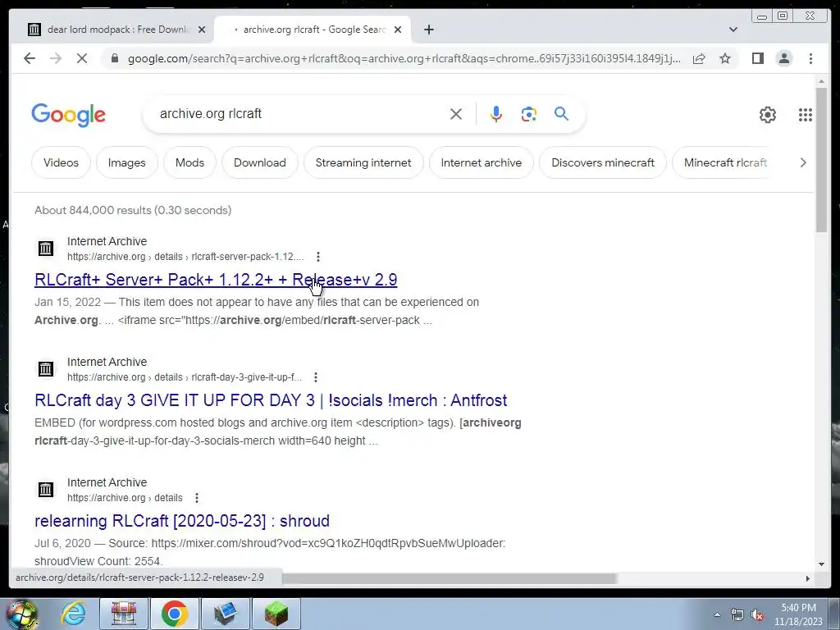
Task: Open Google quick settings gear
Action: point(768,115)
